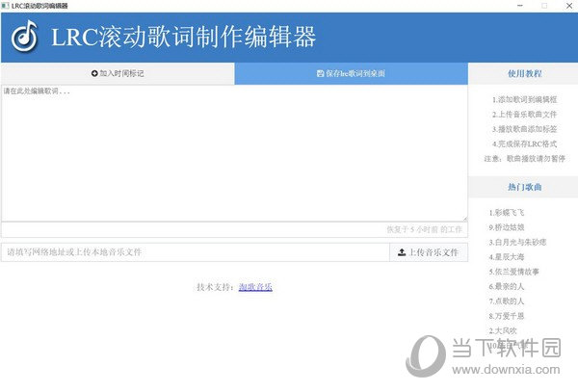The height and width of the screenshot is (392, 578).
Task: Open hot song 桥边姑娘
Action: [x=507, y=227]
